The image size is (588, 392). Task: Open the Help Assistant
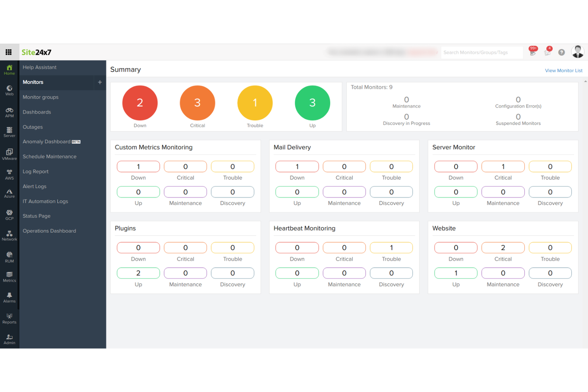click(39, 67)
